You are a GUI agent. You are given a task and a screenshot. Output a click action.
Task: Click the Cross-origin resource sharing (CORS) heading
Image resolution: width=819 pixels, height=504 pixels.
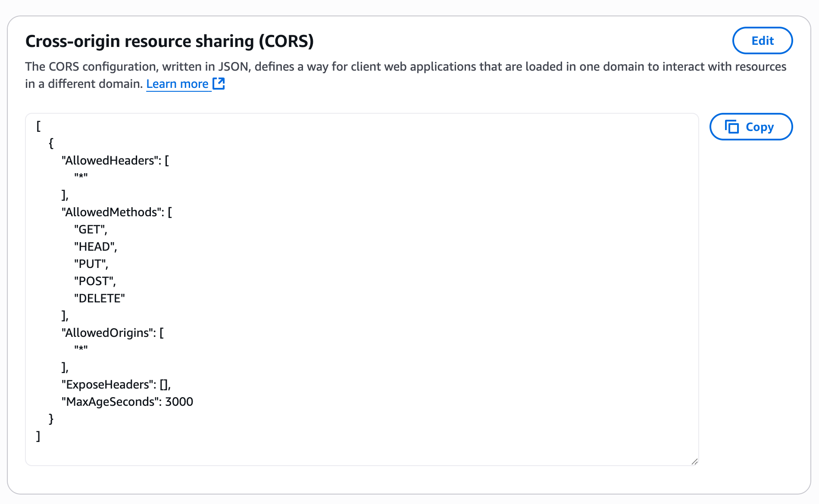click(169, 41)
